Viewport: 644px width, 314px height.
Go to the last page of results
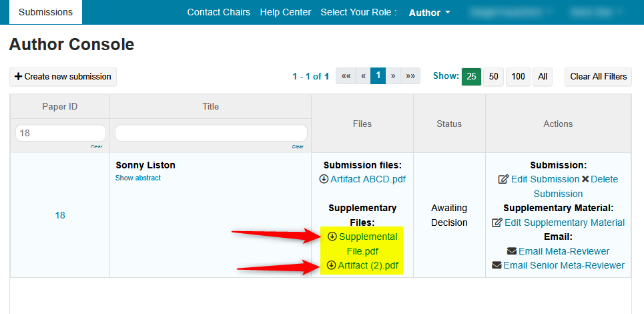click(411, 76)
